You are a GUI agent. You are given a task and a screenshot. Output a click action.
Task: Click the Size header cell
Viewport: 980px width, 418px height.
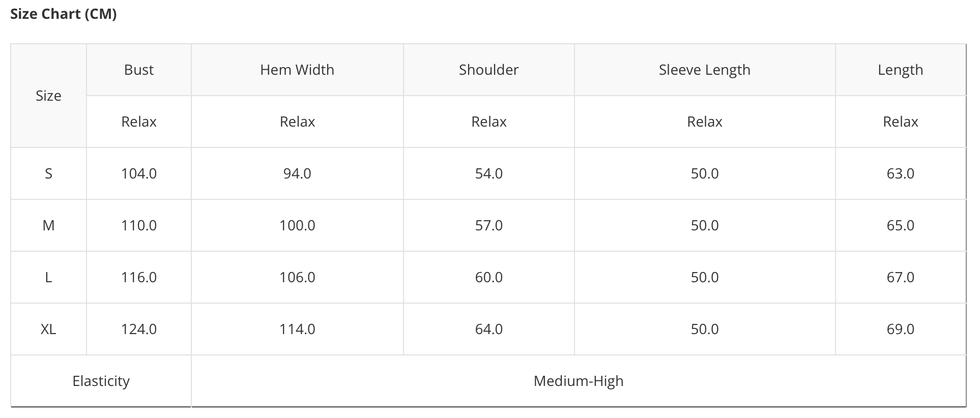click(48, 96)
